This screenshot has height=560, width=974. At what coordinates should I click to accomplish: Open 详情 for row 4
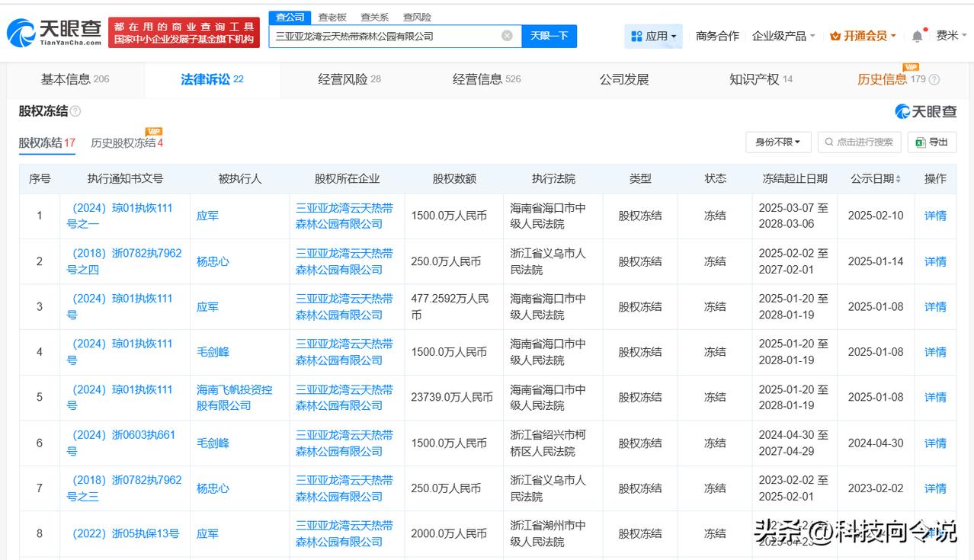[935, 352]
